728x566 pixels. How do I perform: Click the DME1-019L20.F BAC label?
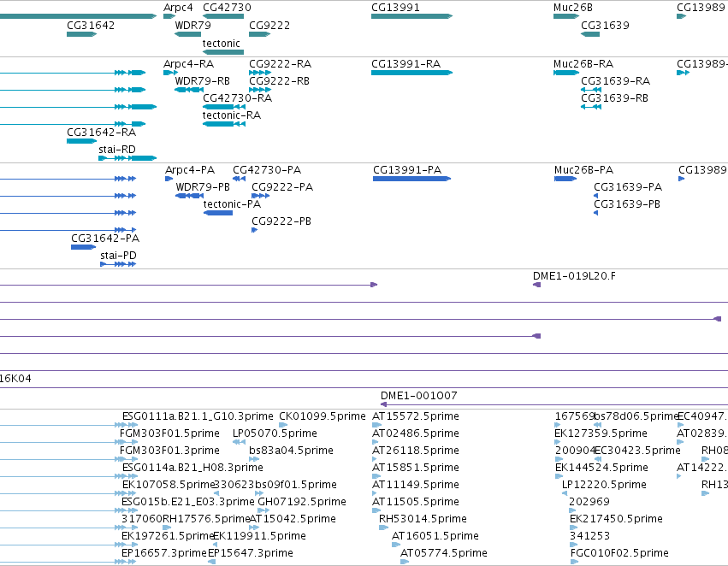(x=574, y=276)
